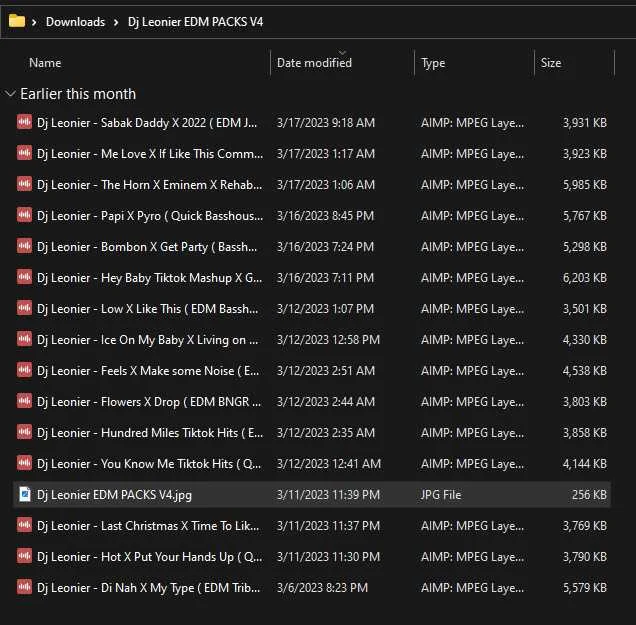
Task: Click audio icon of Hey Baby Tiktok Mashup file
Action: (x=24, y=277)
